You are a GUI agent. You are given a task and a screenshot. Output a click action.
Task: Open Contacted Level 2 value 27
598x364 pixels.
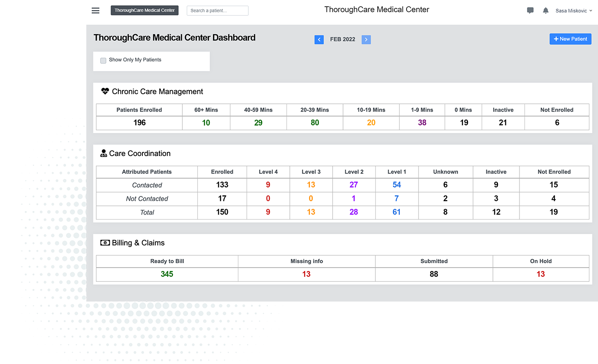[353, 185]
